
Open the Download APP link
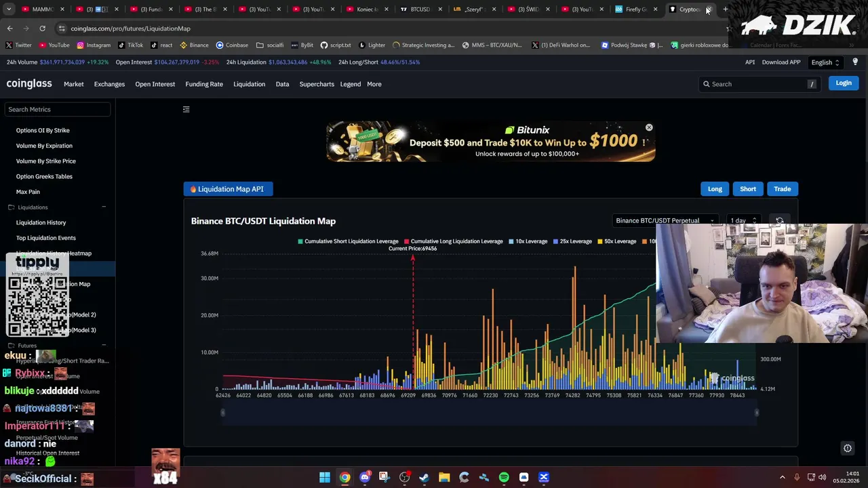click(781, 62)
